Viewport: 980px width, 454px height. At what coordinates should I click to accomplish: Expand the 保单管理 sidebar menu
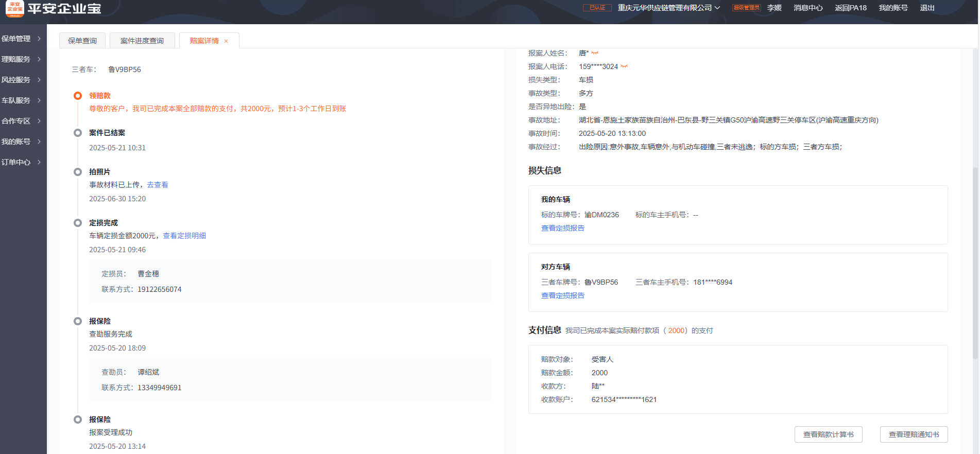(21, 39)
